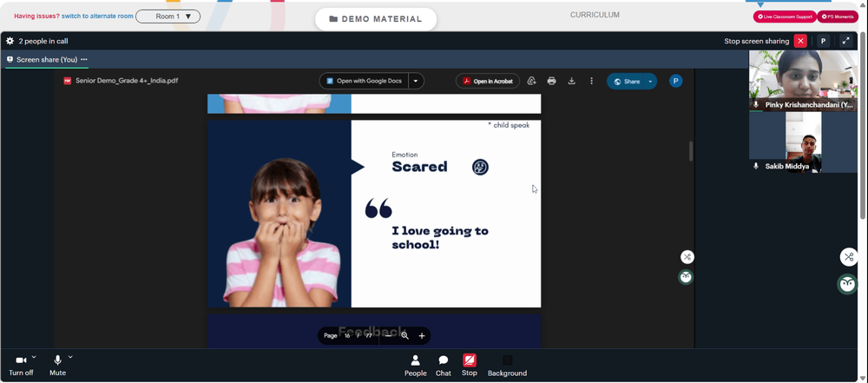Click the magnifier reset zoom icon

[405, 336]
